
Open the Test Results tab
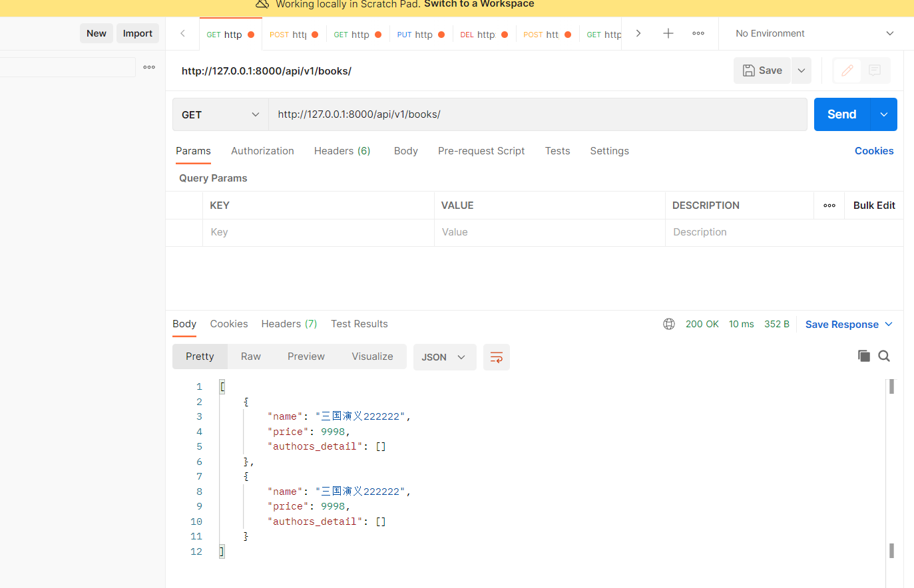(359, 324)
